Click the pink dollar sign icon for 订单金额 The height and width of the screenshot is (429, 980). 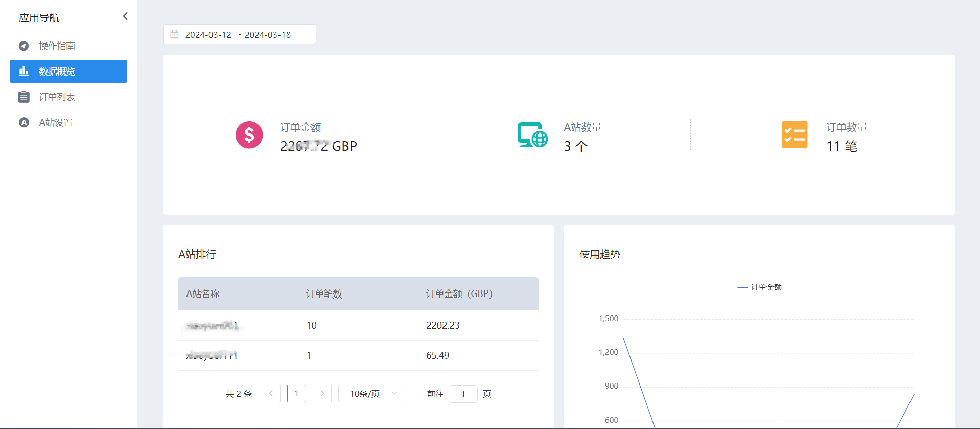pos(249,135)
